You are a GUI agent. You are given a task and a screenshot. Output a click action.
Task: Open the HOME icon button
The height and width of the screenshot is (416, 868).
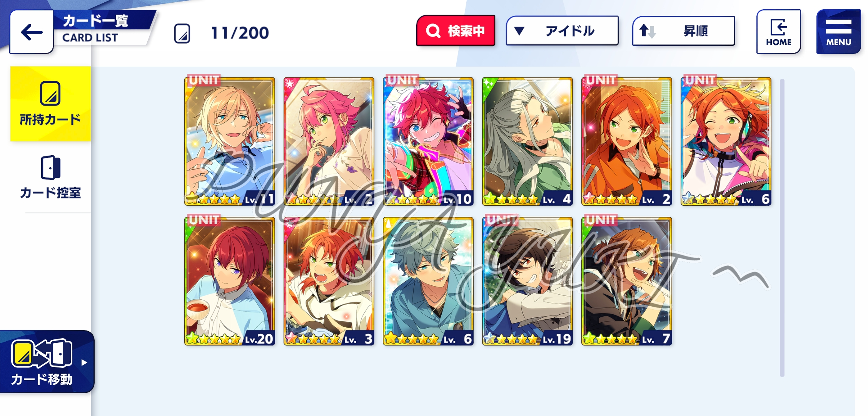[778, 32]
